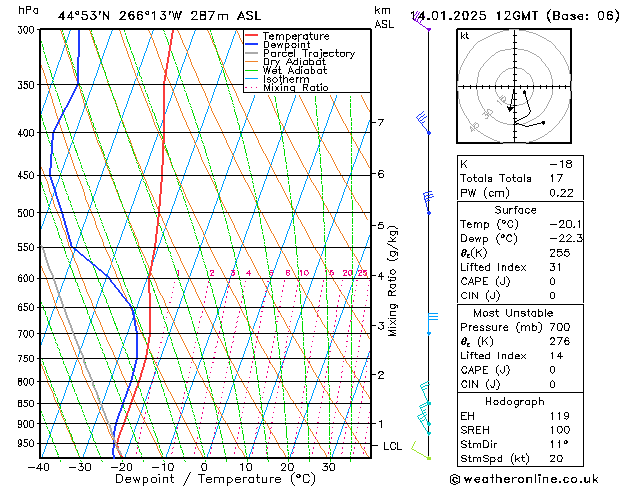
Task: Click the Most Unstable Lifted Index 14
Action: tap(556, 356)
